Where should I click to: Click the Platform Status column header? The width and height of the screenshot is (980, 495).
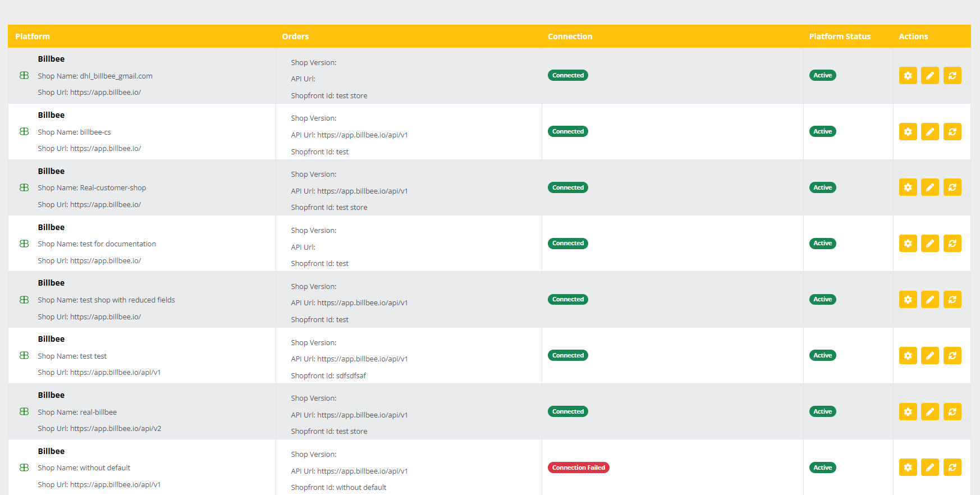840,36
